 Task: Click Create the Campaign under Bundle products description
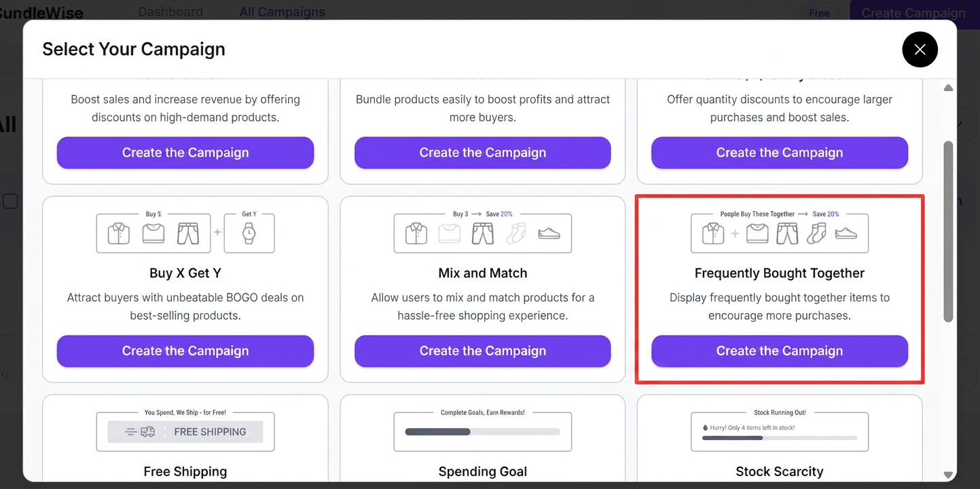(x=482, y=153)
